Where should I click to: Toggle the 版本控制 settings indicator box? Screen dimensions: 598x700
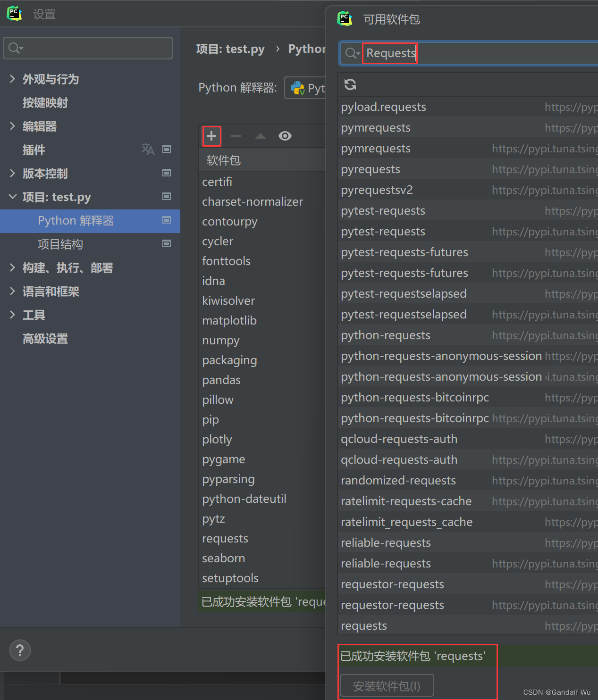(166, 173)
